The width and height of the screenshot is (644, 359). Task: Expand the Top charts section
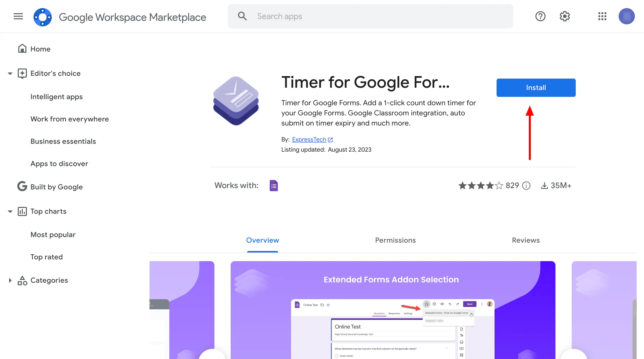10,211
